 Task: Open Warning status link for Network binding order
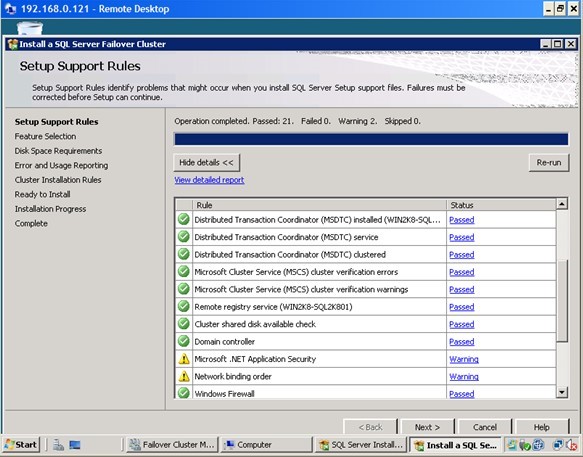(x=464, y=377)
